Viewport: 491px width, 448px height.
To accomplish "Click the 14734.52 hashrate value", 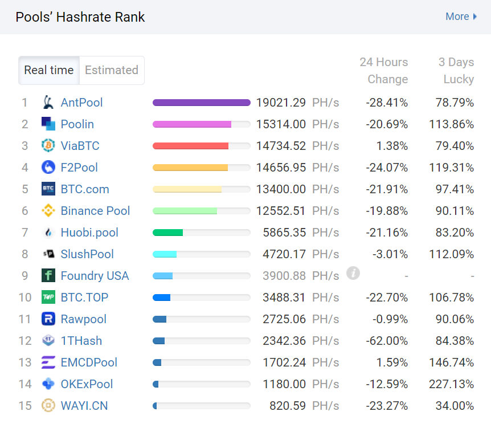I will pyautogui.click(x=281, y=146).
